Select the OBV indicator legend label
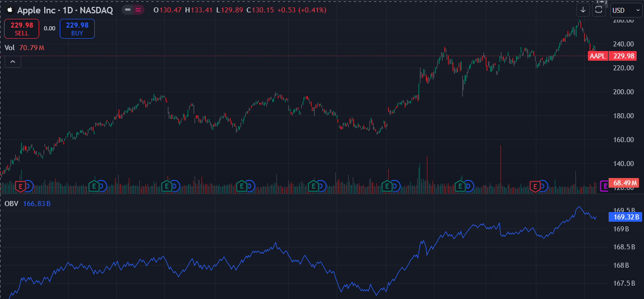The height and width of the screenshot is (299, 644). click(11, 203)
